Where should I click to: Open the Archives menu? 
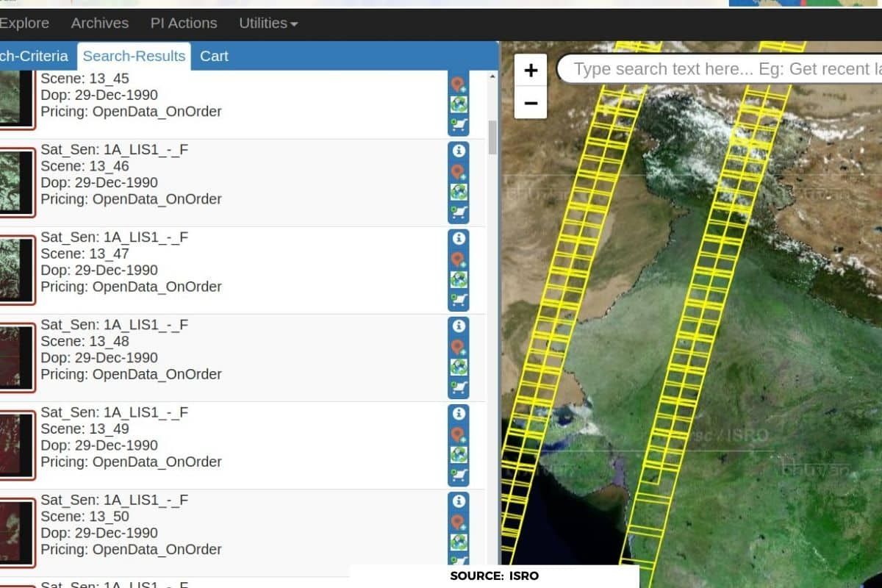pos(99,24)
